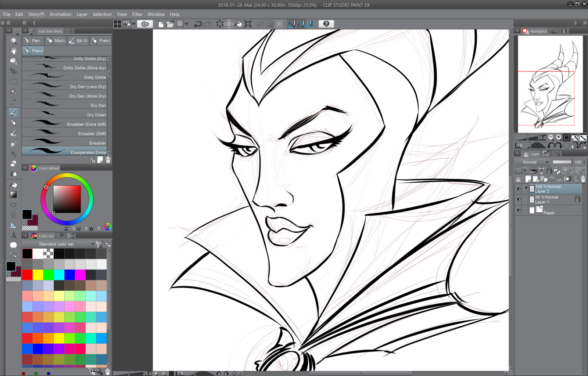The height and width of the screenshot is (376, 588).
Task: Pick the yellow swatch in color set
Action: click(38, 275)
